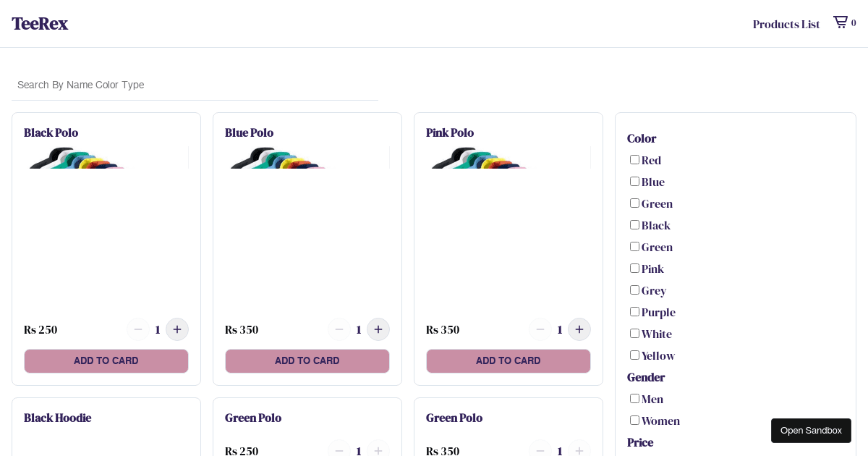Click Add To Card on Black Polo
The height and width of the screenshot is (456, 868).
(106, 360)
